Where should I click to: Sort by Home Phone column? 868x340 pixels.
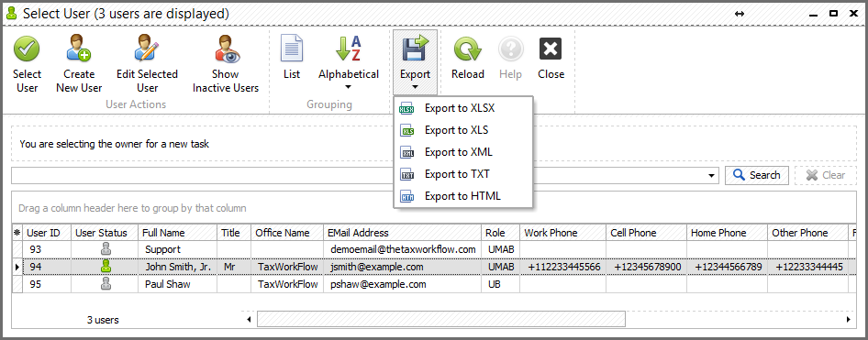pyautogui.click(x=727, y=233)
